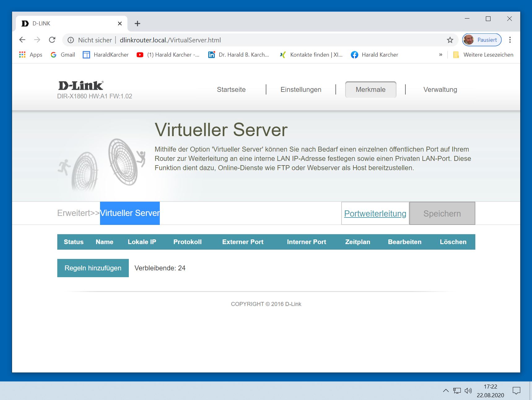Open the Verwaltung menu
532x400 pixels.
(x=440, y=90)
